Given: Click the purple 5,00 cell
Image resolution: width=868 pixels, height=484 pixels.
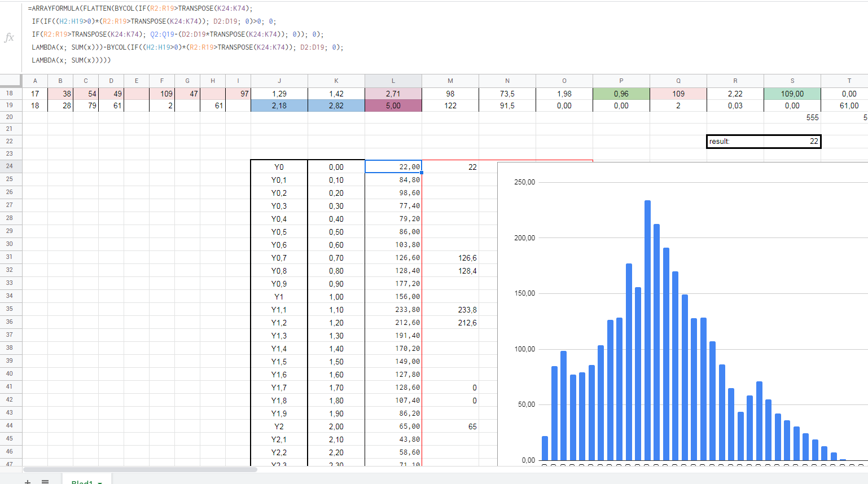Looking at the screenshot, I should coord(393,105).
